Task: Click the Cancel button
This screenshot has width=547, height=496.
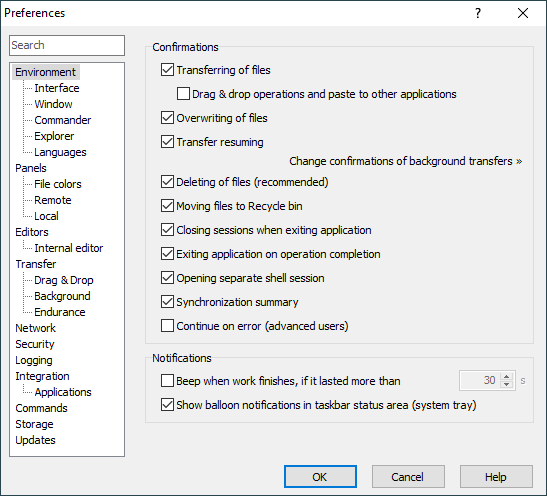Action: click(408, 476)
